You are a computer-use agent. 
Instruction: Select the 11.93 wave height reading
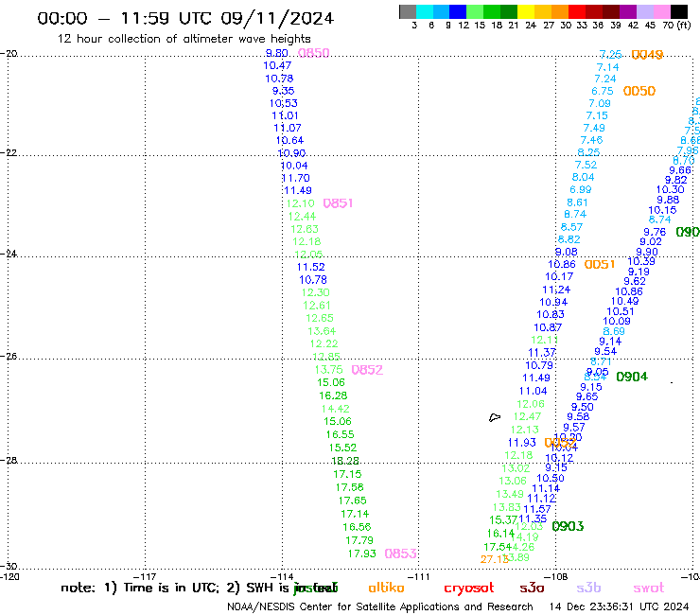[522, 443]
